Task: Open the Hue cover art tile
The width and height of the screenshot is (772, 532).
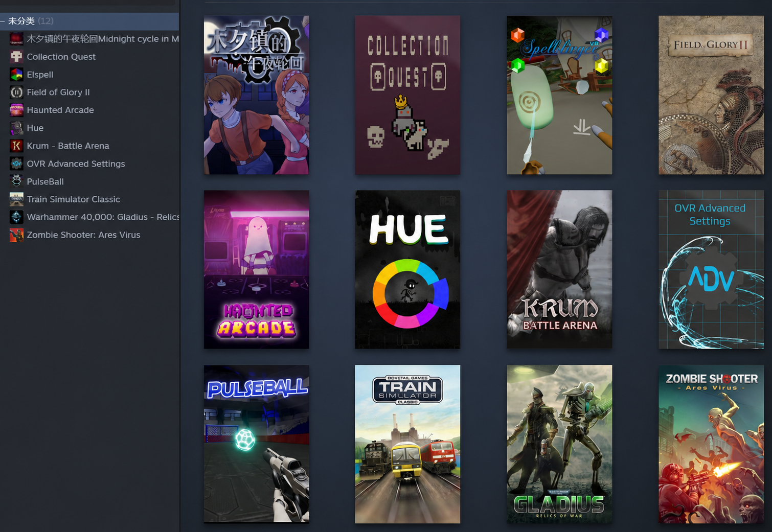Action: click(407, 270)
